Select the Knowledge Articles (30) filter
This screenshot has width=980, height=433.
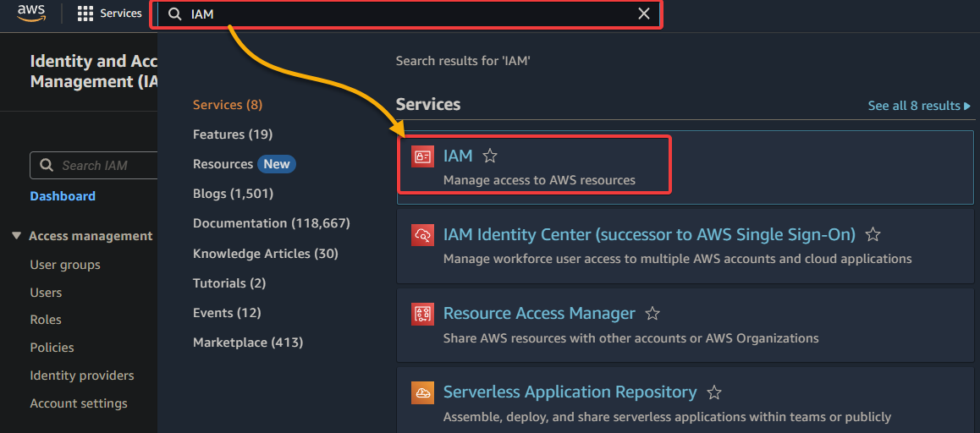265,254
